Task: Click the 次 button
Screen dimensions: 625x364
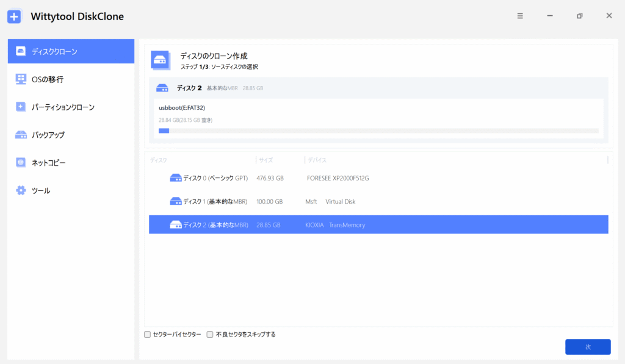Action: [588, 347]
